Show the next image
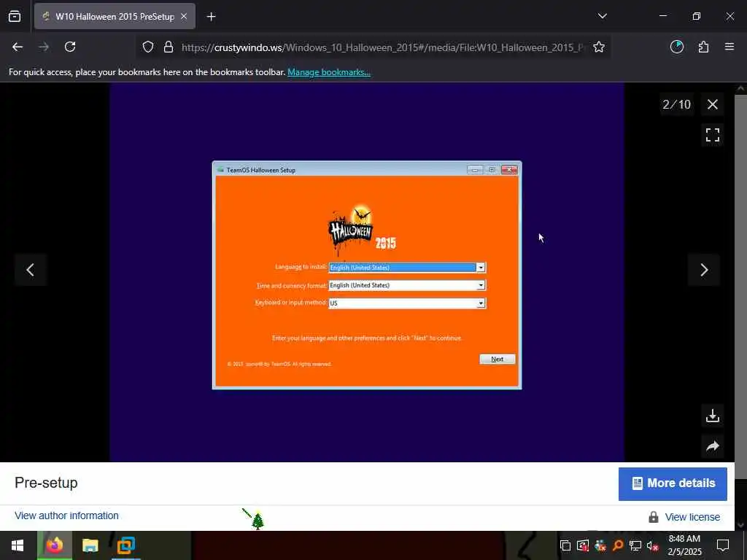This screenshot has width=747, height=560. point(704,270)
